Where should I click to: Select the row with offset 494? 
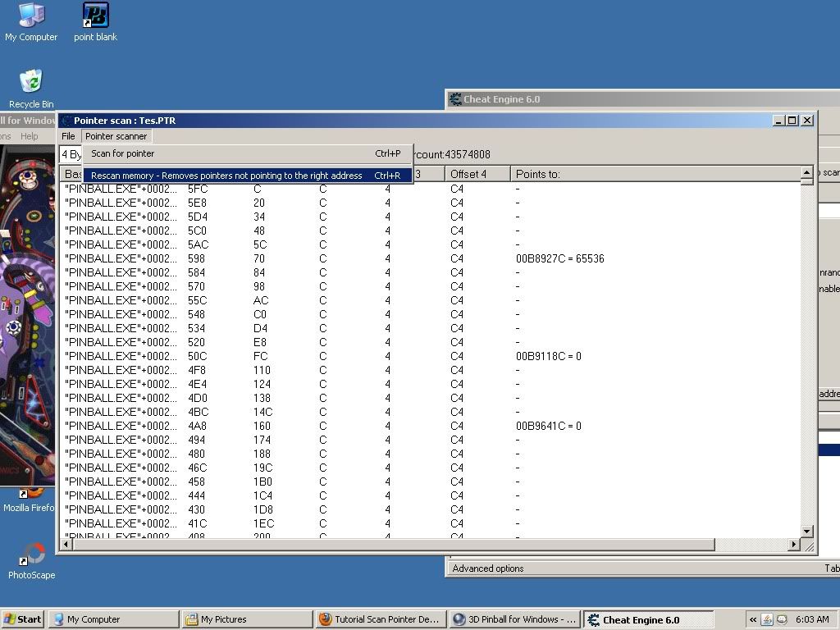(x=431, y=440)
